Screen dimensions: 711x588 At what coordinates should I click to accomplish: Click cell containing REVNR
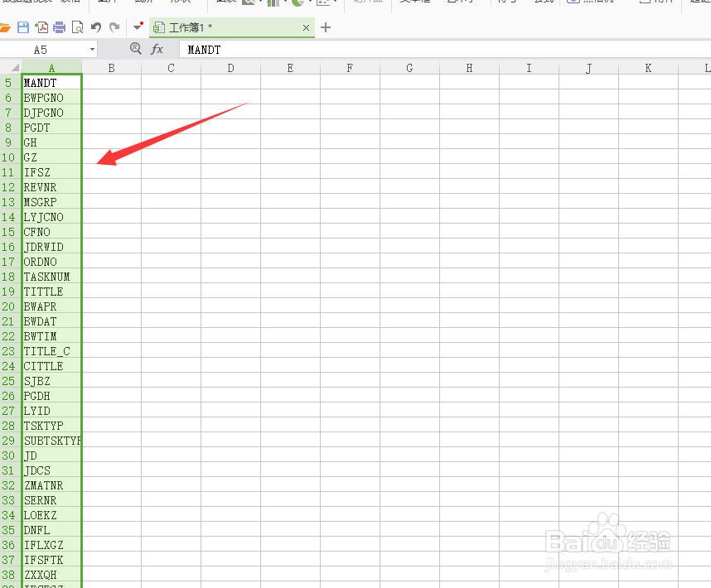(51, 187)
